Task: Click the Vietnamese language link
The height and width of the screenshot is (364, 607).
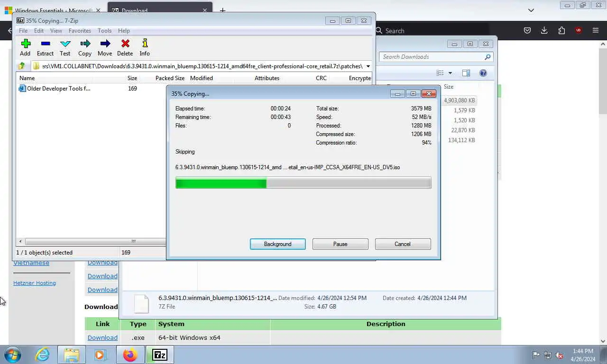Action: coord(31,263)
